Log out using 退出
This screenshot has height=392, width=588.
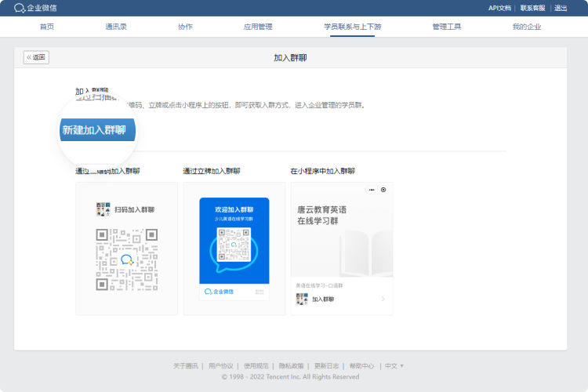tap(561, 8)
